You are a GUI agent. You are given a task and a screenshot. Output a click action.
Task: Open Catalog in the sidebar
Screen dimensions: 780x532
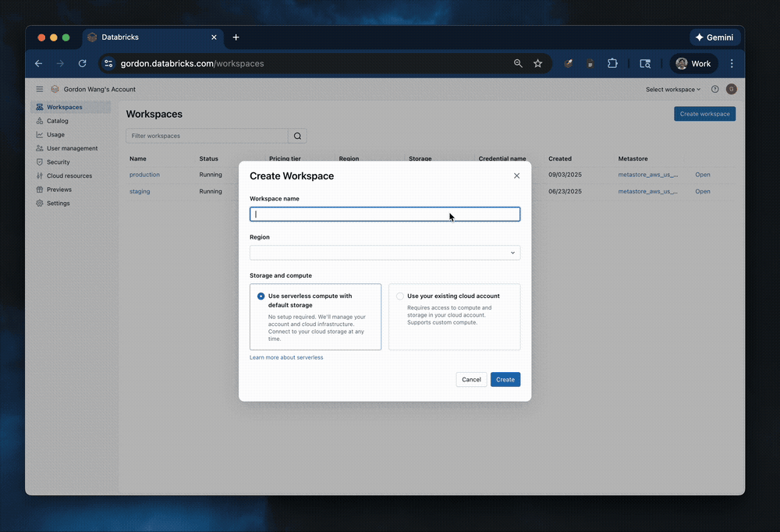click(x=71, y=121)
